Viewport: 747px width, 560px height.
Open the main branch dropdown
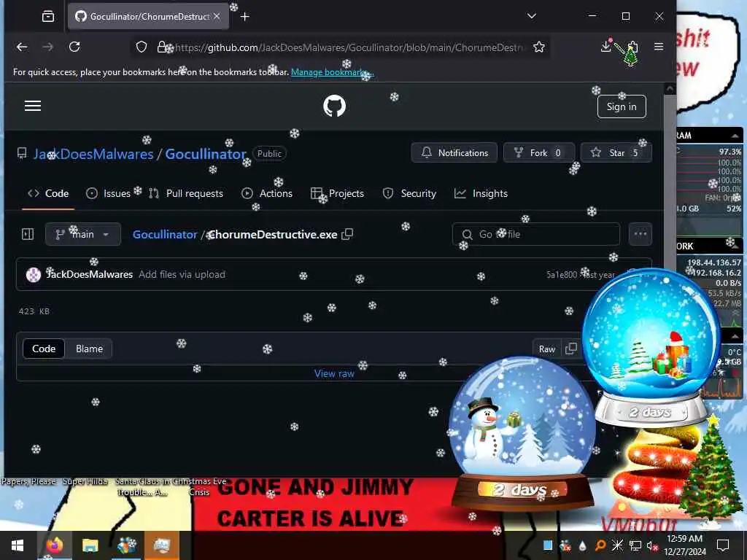point(83,234)
